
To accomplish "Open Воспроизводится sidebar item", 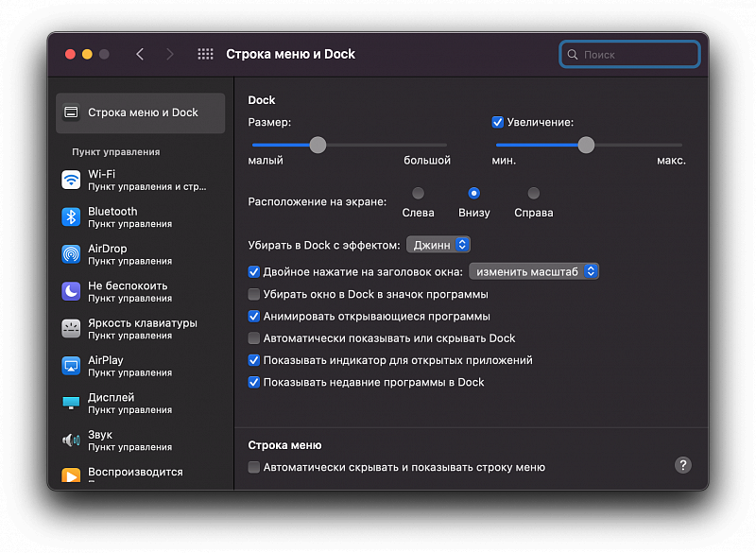I will click(x=135, y=473).
